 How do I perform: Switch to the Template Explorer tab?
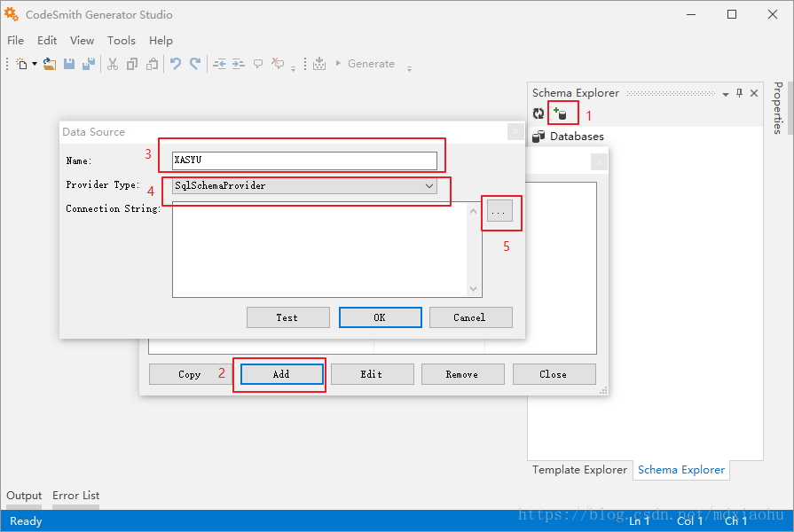pos(579,470)
